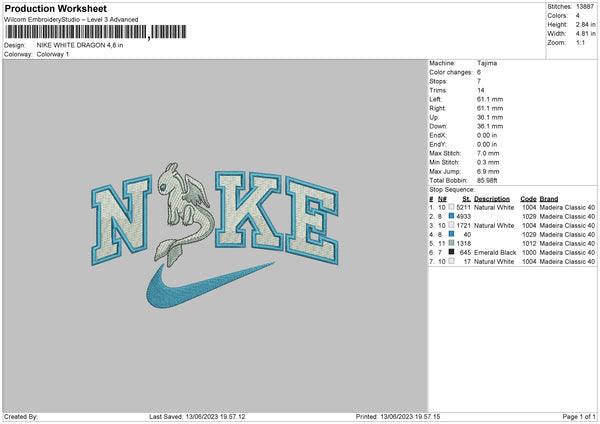Click the Min Stitch value 0.3 mm
Viewport: 600px width, 424px height.
[488, 162]
